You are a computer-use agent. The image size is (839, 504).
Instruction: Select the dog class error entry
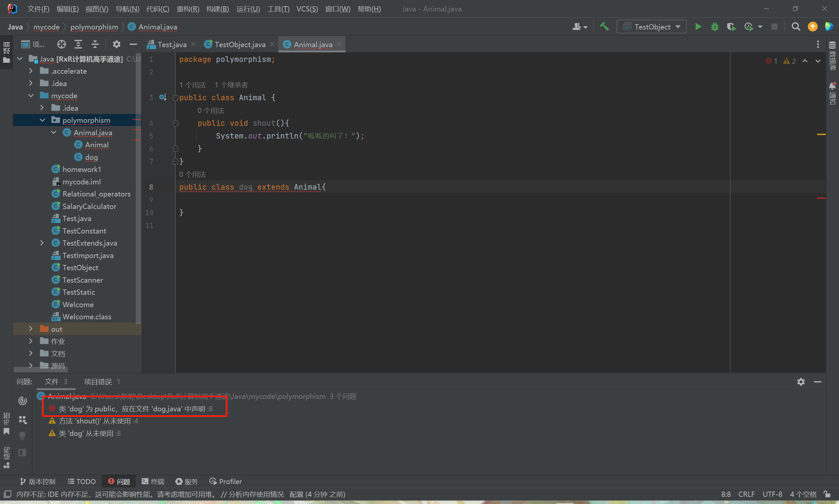(x=135, y=409)
